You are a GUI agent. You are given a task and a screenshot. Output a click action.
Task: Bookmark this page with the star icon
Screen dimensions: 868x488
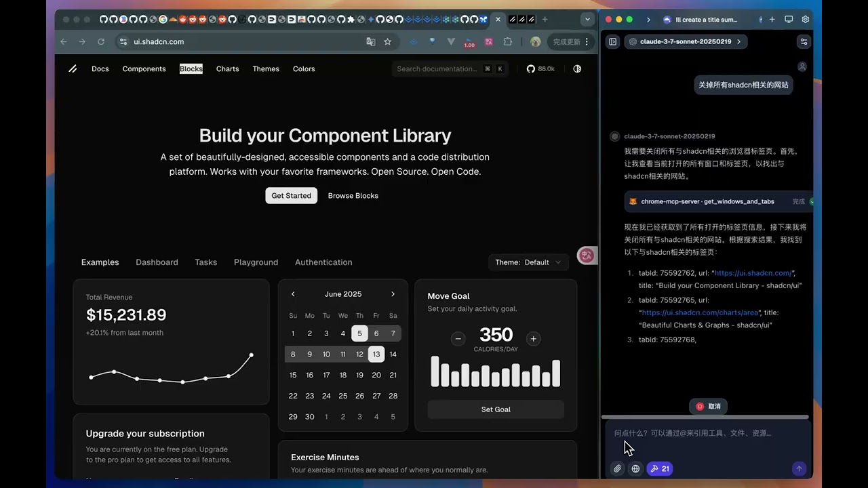click(387, 41)
